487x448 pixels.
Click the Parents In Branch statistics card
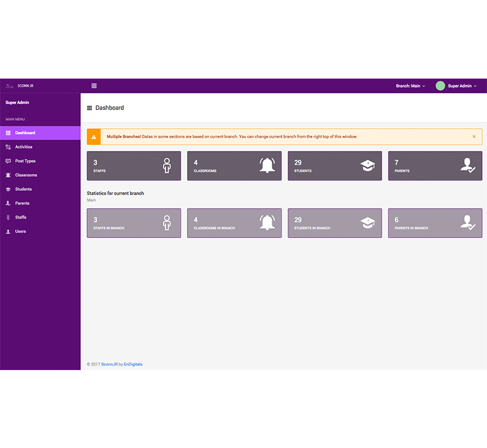435,223
